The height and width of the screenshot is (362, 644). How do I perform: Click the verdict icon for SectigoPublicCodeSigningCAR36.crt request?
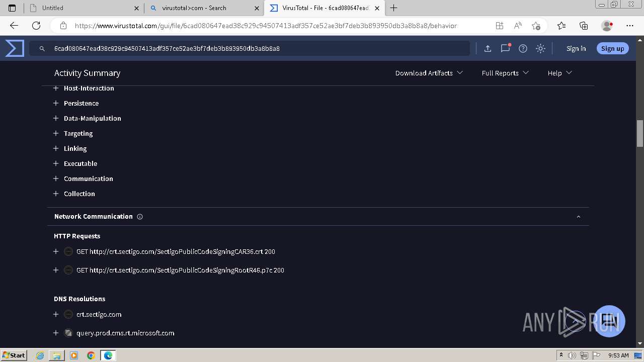[68, 251]
